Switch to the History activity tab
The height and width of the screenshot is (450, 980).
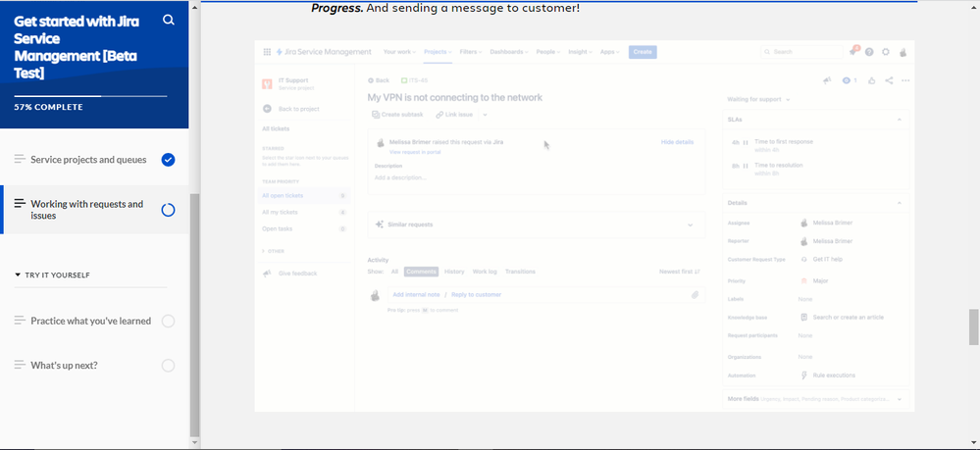[454, 272]
